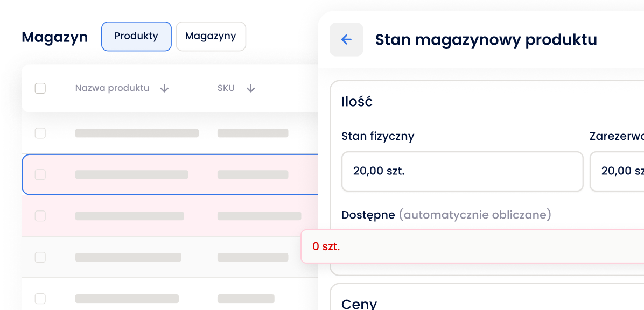
Task: Switch to the Produkty tab
Action: click(x=136, y=36)
